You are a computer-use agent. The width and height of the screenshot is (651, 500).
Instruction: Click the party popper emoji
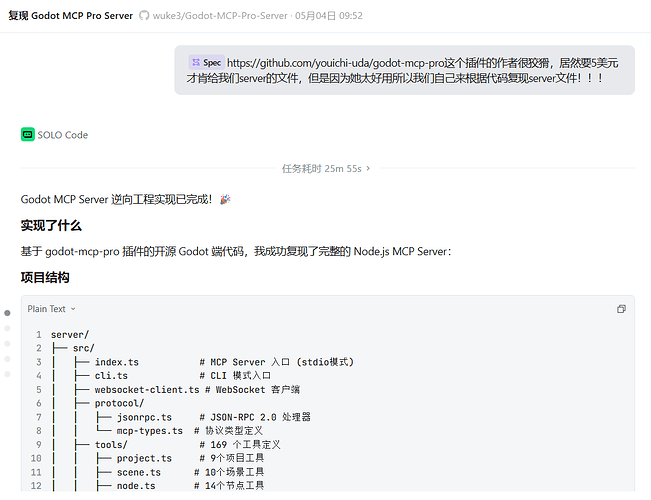225,199
